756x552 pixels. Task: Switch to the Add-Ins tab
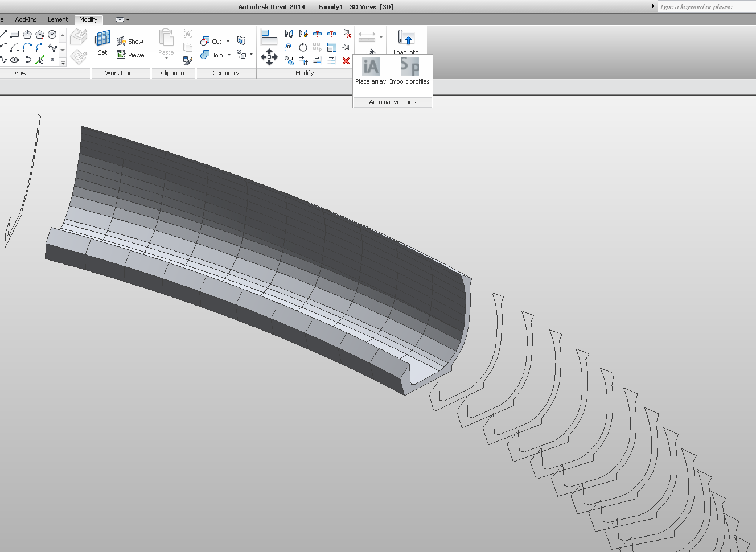point(26,19)
